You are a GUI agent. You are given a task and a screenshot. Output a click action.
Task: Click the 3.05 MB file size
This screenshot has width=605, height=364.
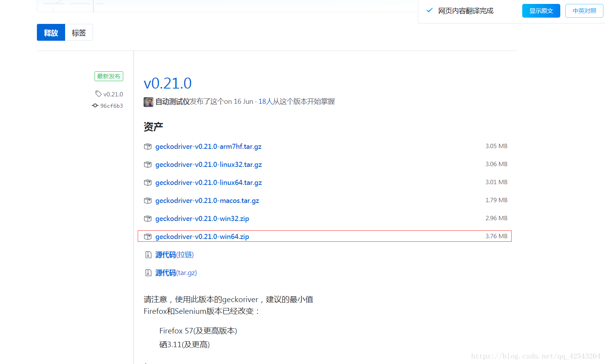pos(496,146)
